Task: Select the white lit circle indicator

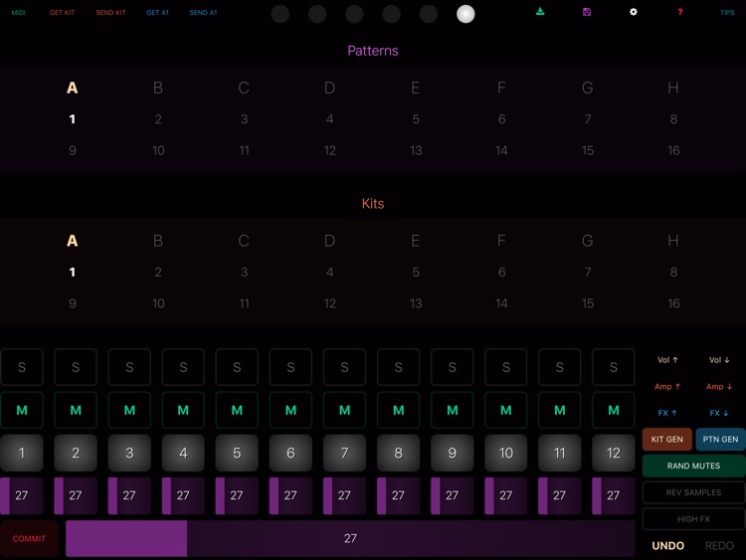Action: click(466, 14)
